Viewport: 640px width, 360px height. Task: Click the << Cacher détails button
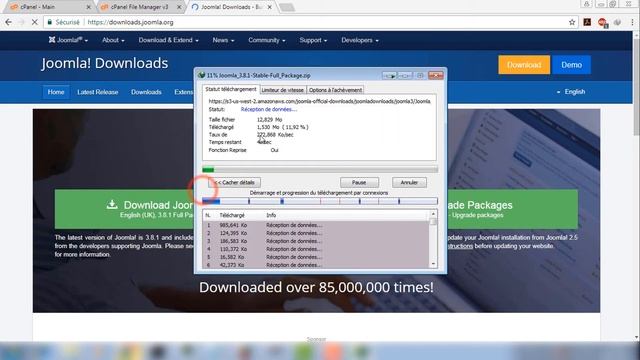click(x=234, y=182)
